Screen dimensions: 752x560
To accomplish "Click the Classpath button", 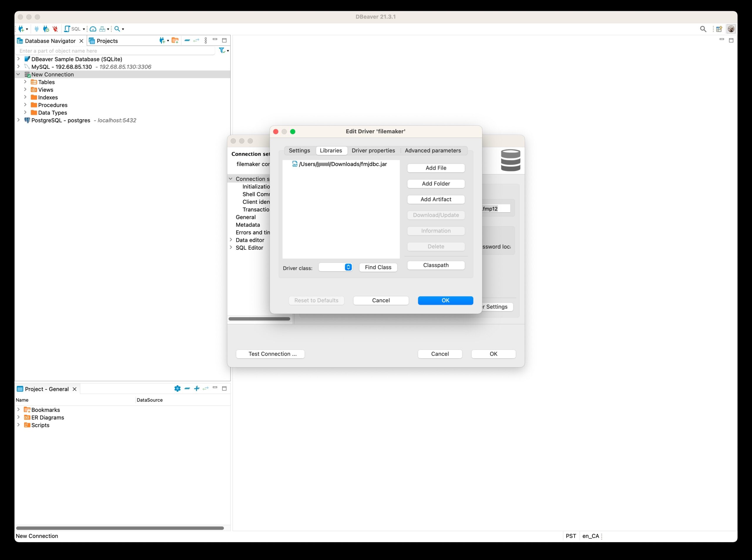I will click(x=436, y=265).
